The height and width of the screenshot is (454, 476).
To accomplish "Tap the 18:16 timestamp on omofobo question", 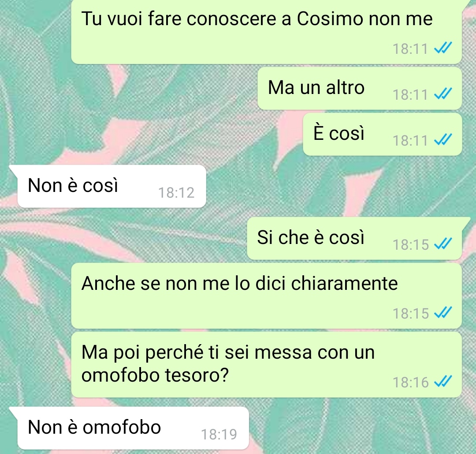I will [x=410, y=382].
